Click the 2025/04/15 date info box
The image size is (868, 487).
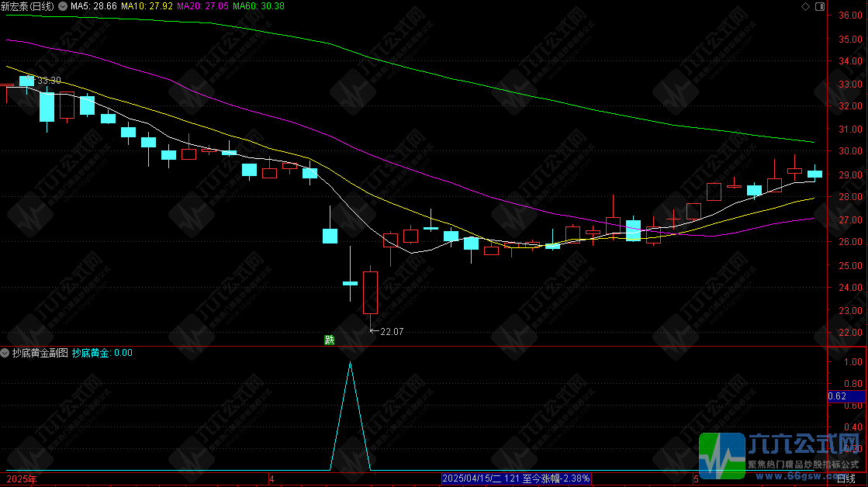[517, 478]
